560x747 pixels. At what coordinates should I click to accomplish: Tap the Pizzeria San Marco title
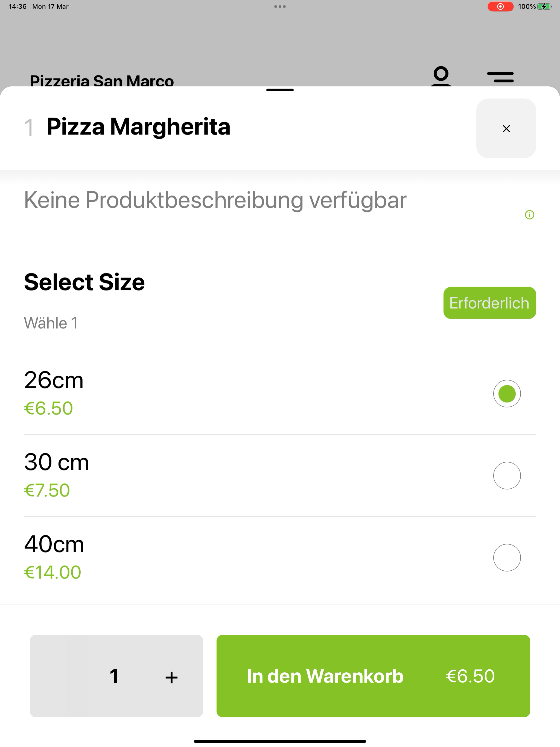[102, 81]
